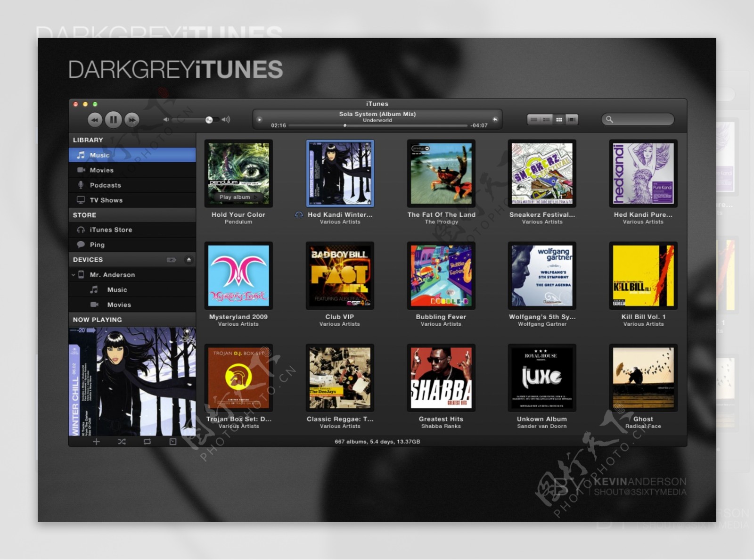Viewport: 754px width, 560px height.
Task: Select Trojan Box Set album cover
Action: (238, 378)
